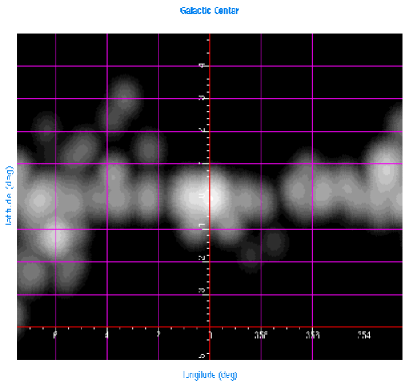Click the Galactic Center plot title
Viewport: 409px width, 382px height.
209,11
